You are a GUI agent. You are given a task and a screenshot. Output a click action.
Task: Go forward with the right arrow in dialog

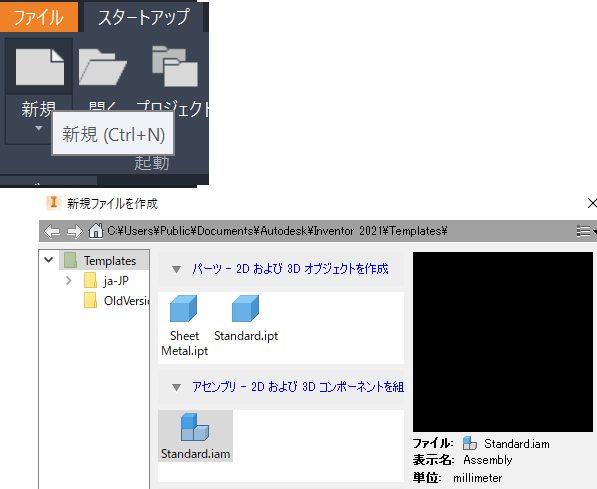pos(75,231)
